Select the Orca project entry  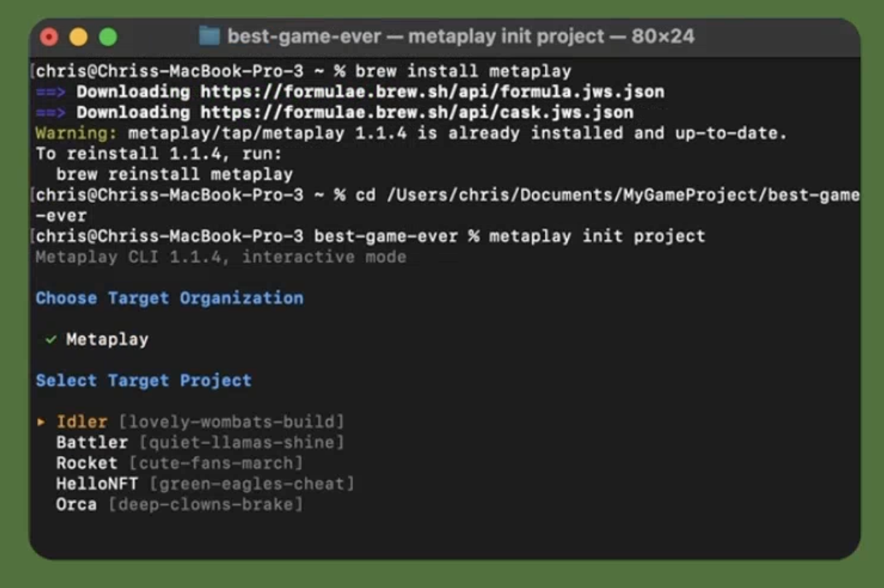tap(76, 504)
